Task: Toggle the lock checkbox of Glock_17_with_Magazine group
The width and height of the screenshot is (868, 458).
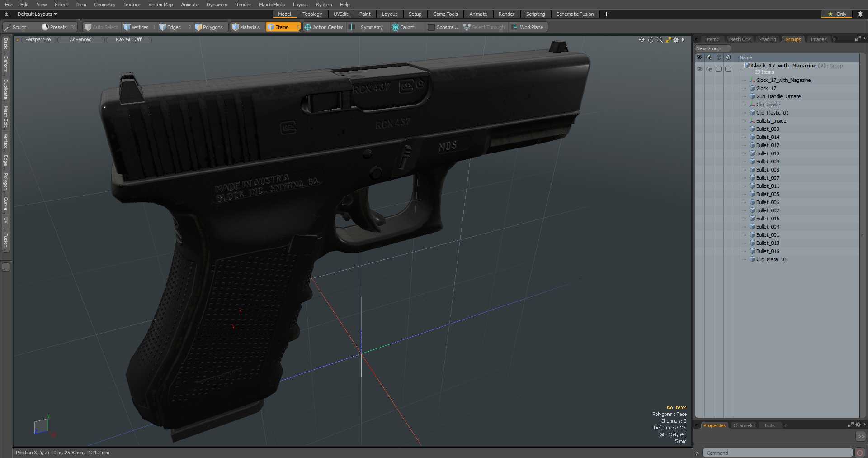Action: tap(718, 69)
